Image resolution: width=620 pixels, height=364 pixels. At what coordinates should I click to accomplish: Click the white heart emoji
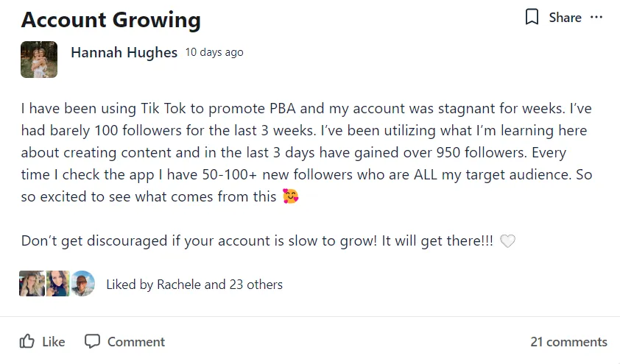[x=507, y=240]
